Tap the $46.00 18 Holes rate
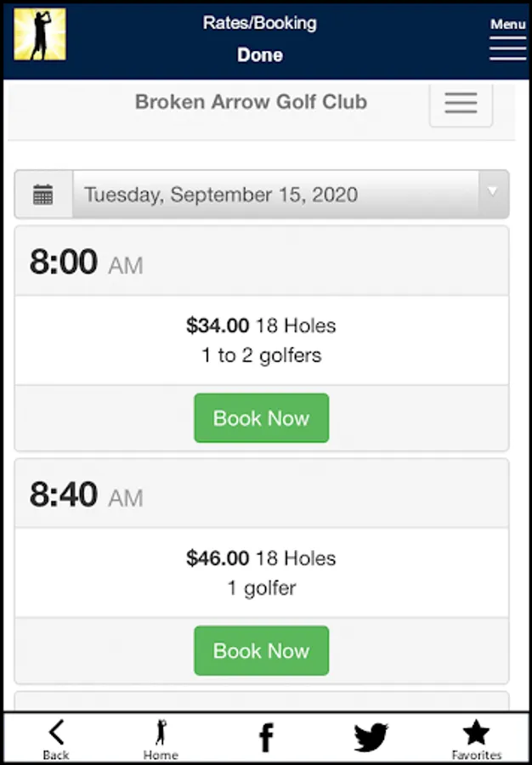Image resolution: width=532 pixels, height=765 pixels. (261, 558)
